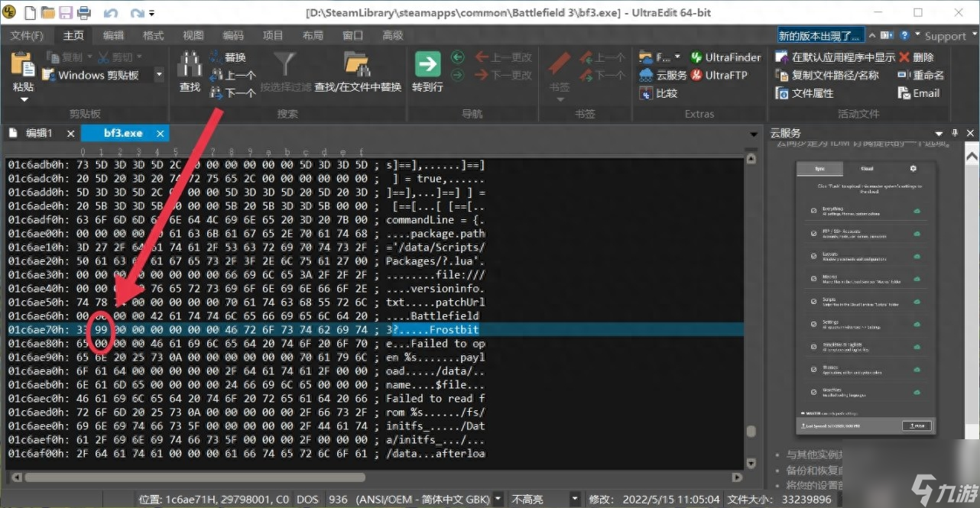Image resolution: width=980 pixels, height=508 pixels.
Task: Click the New file icon in quick access
Action: (29, 12)
